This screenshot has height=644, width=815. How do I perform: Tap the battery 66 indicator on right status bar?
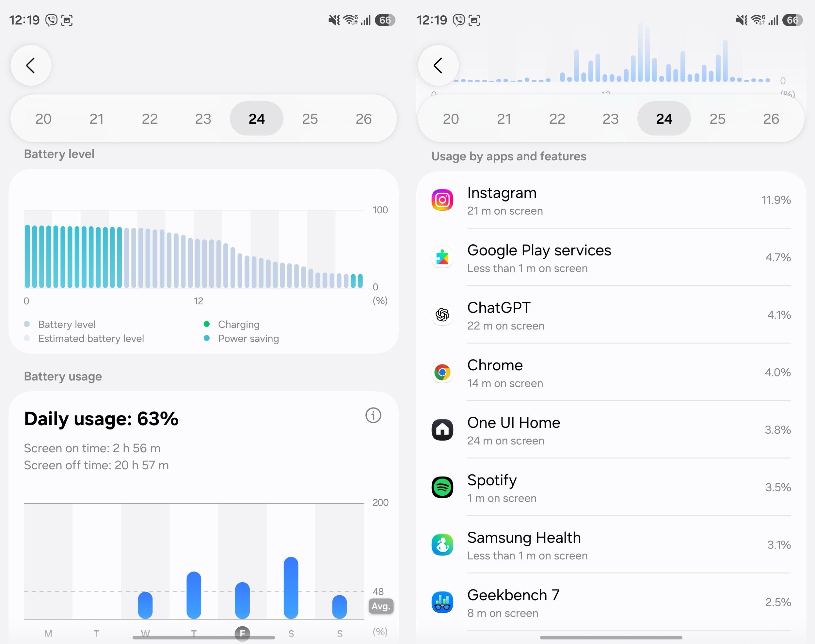pyautogui.click(x=792, y=20)
